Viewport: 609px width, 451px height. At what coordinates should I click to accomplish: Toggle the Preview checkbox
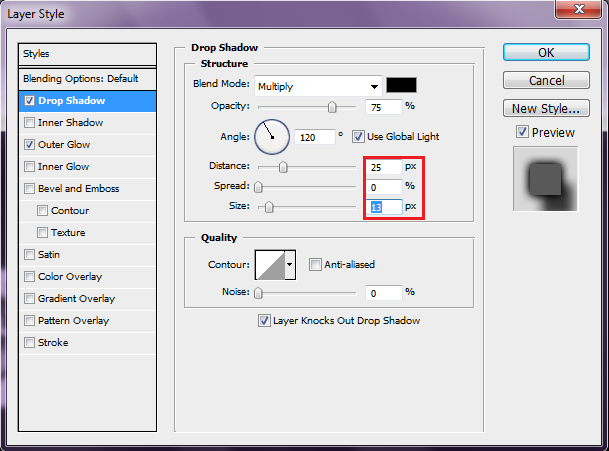tap(522, 132)
